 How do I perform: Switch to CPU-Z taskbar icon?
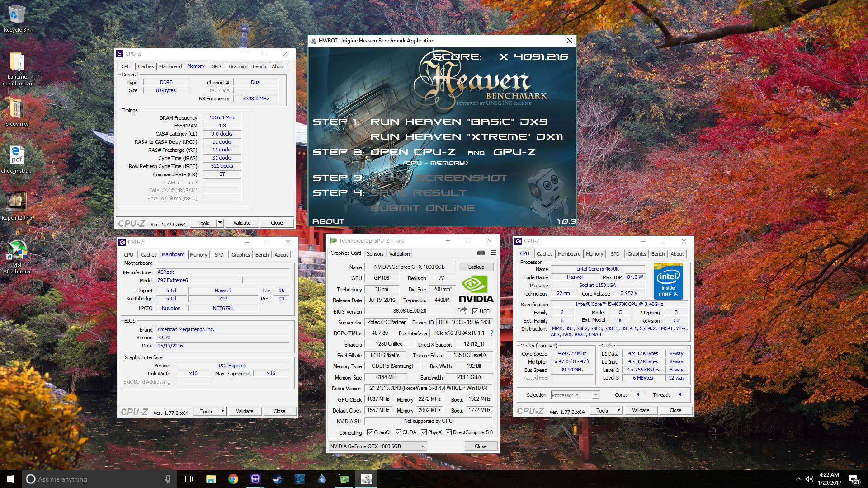click(255, 479)
